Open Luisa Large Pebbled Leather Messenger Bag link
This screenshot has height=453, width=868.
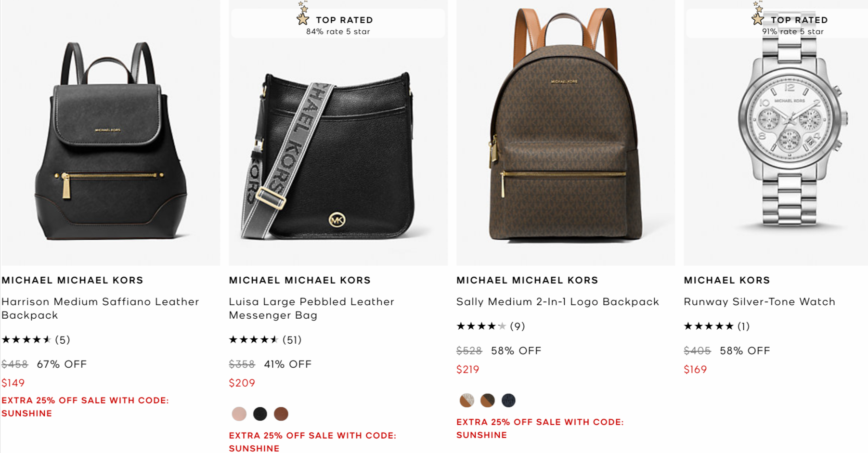(311, 308)
